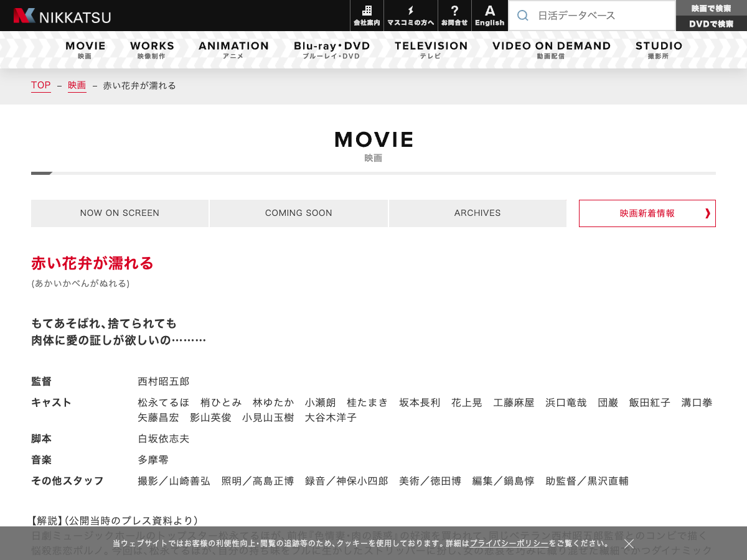Open the STUDIO 撮影所 menu
Viewport: 747px width, 560px height.
[659, 50]
